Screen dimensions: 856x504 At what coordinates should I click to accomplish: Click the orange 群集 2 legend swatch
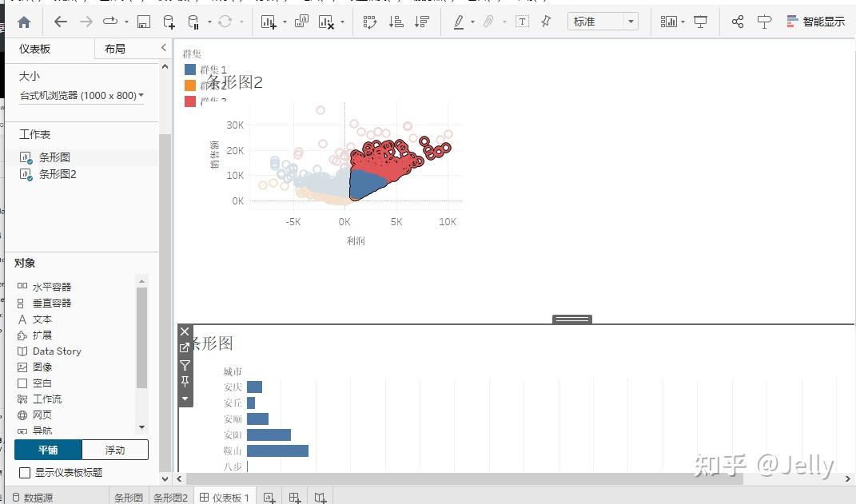(190, 85)
